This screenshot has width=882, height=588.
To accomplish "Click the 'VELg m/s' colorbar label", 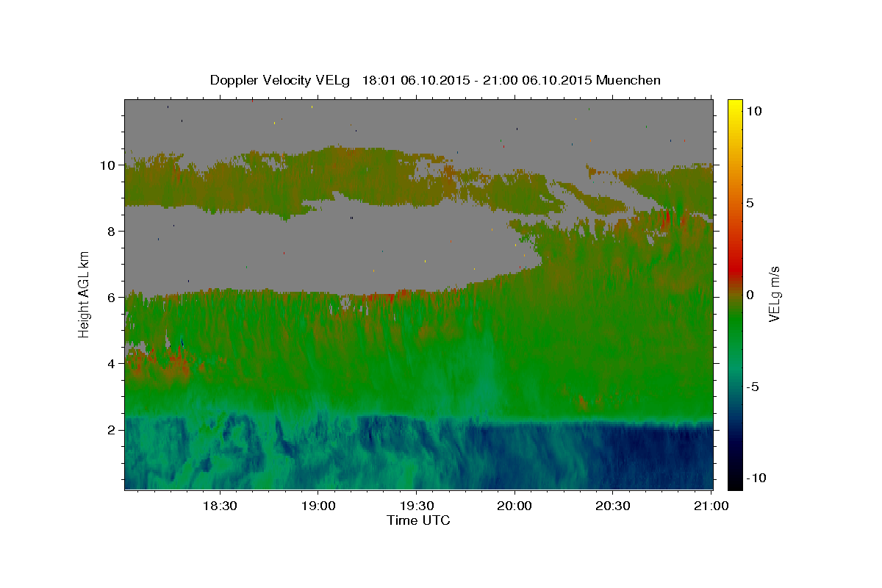I will click(x=774, y=294).
